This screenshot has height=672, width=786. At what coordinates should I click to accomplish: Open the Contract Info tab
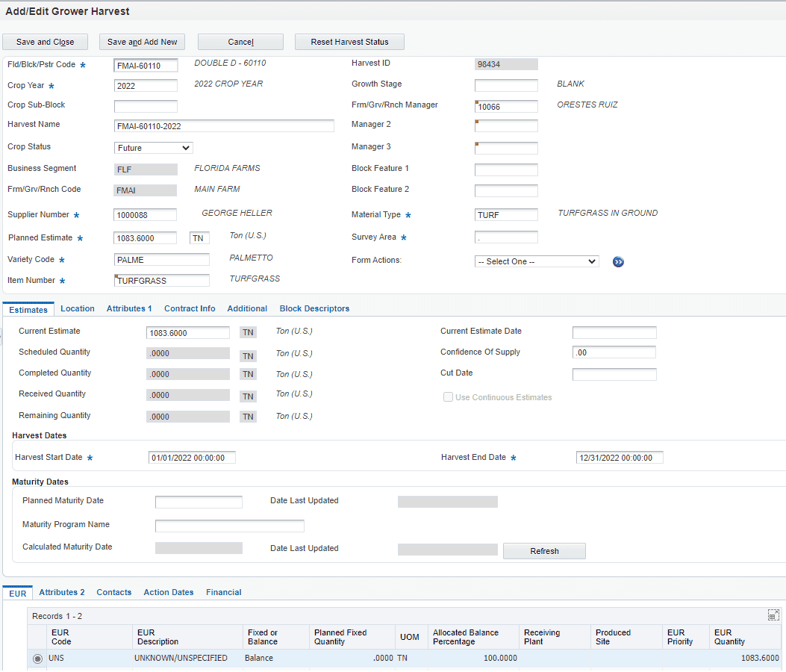click(x=190, y=308)
